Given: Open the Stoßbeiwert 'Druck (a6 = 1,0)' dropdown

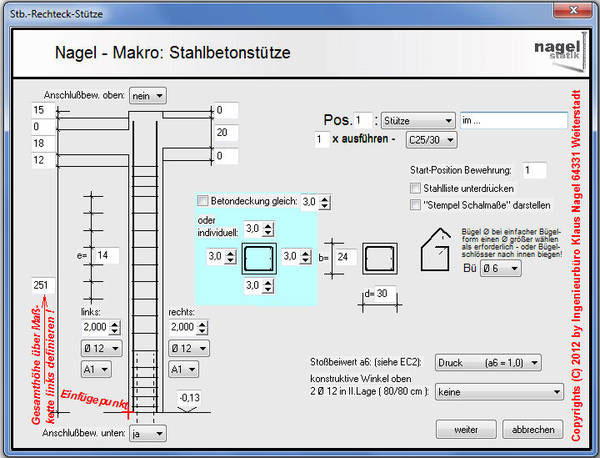Looking at the screenshot, I should [x=497, y=362].
